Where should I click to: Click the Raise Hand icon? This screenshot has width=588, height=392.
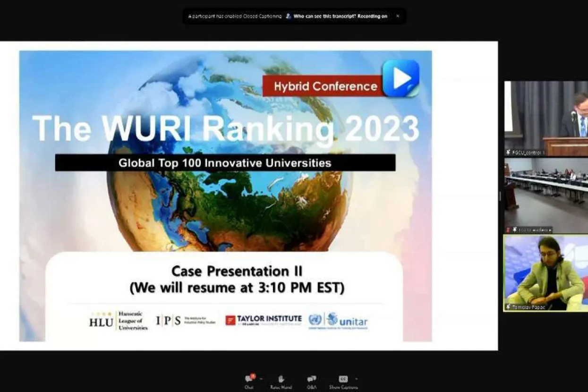point(281,379)
